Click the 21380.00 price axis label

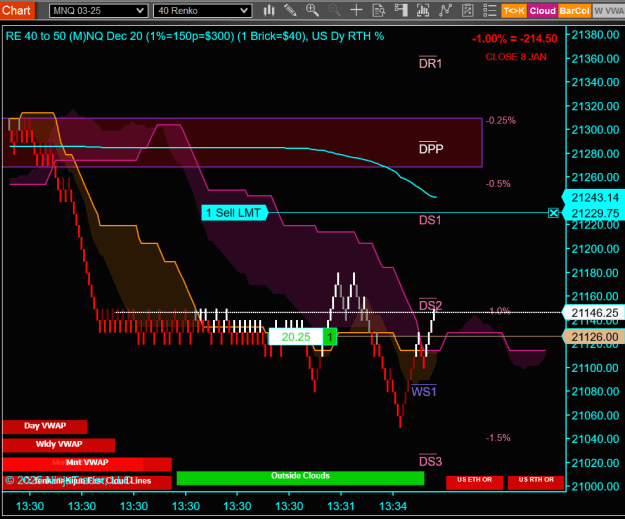[x=595, y=35]
